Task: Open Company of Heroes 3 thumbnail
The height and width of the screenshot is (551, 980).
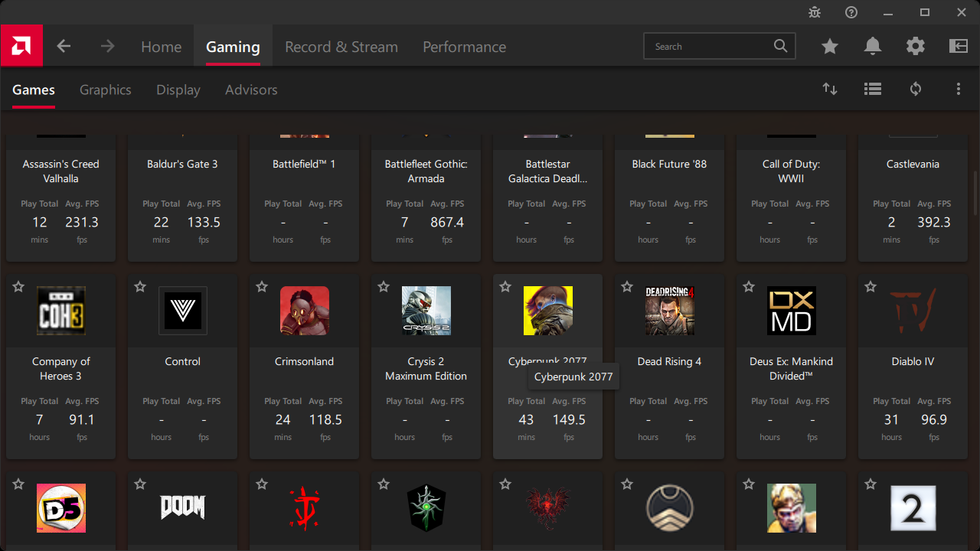Action: (x=61, y=311)
